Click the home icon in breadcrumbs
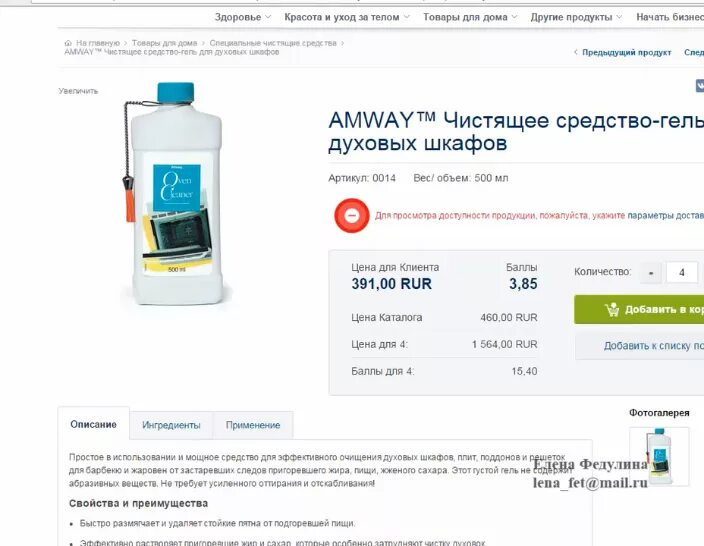The width and height of the screenshot is (704, 546). coord(68,43)
